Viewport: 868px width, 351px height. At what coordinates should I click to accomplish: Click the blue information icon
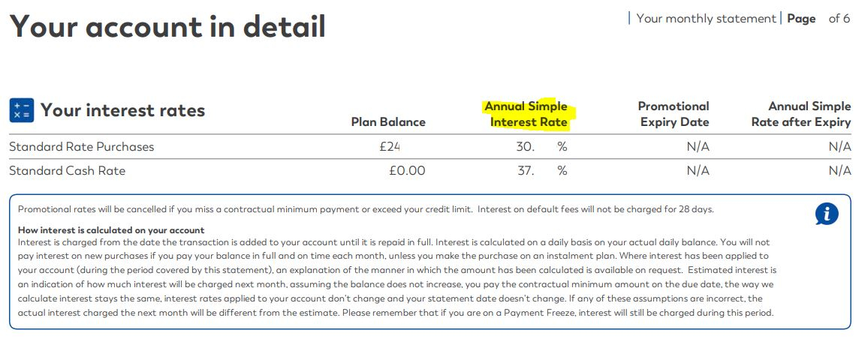coord(826,214)
